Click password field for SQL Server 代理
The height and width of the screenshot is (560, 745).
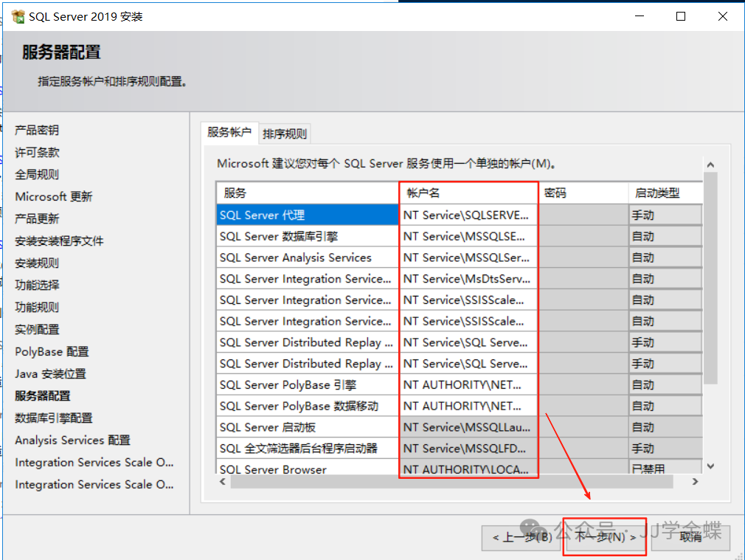tap(583, 215)
